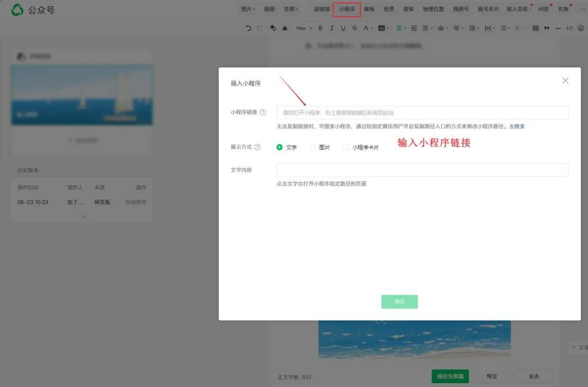The height and width of the screenshot is (387, 588).
Task: Click 网页版 in history row
Action: point(102,202)
